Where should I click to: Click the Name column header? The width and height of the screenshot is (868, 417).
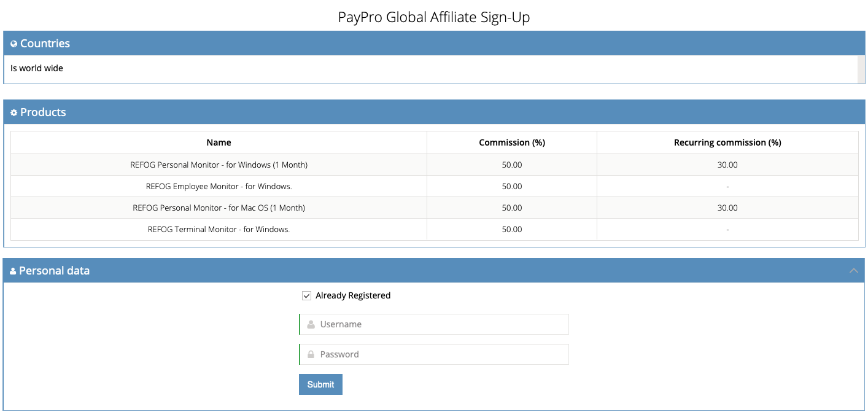click(x=219, y=142)
